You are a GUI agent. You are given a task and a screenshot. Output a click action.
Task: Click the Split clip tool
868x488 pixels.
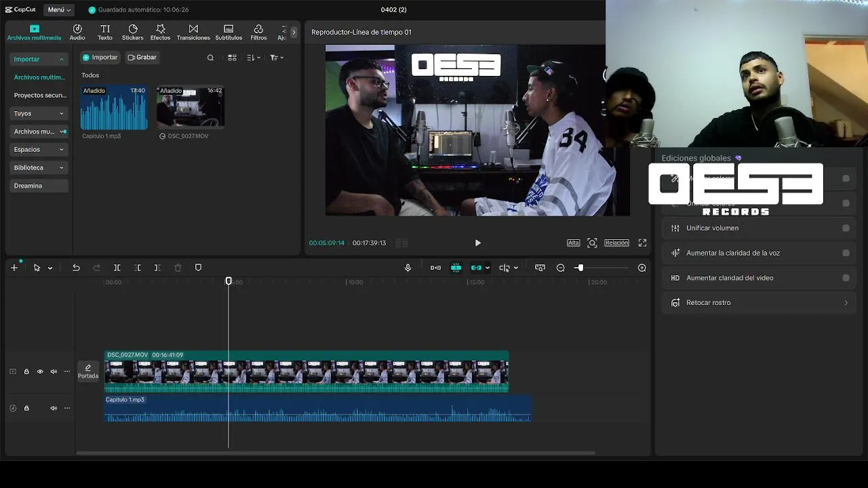click(x=117, y=268)
